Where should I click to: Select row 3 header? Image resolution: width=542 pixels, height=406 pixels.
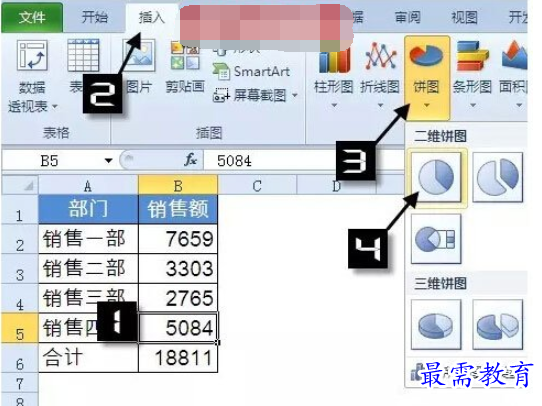tap(20, 269)
